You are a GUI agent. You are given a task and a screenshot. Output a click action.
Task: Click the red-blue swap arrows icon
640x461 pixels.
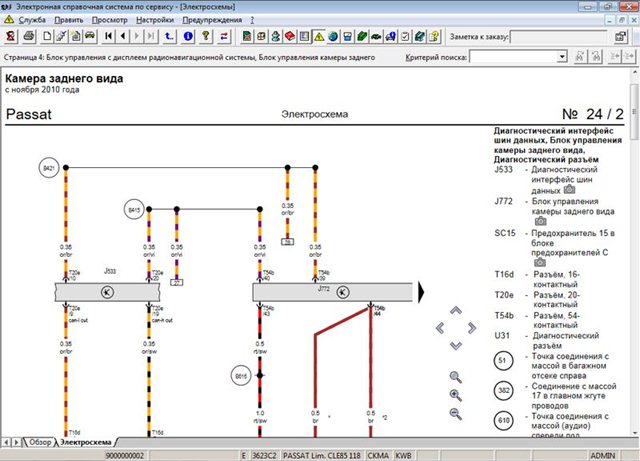[224, 36]
